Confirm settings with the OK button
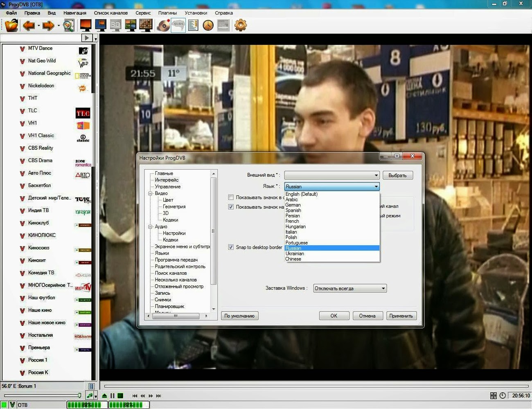The image size is (532, 409). [x=334, y=316]
